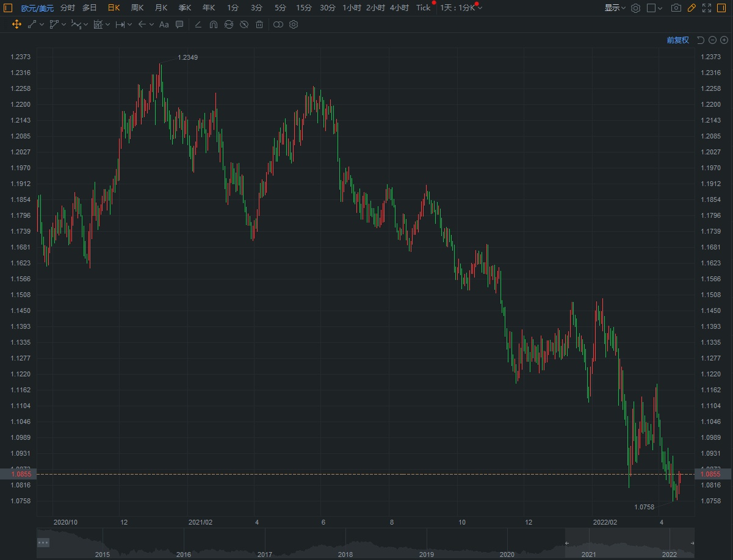Enter fullscreen mode via the expand icon
This screenshot has width=733, height=560.
(x=707, y=8)
